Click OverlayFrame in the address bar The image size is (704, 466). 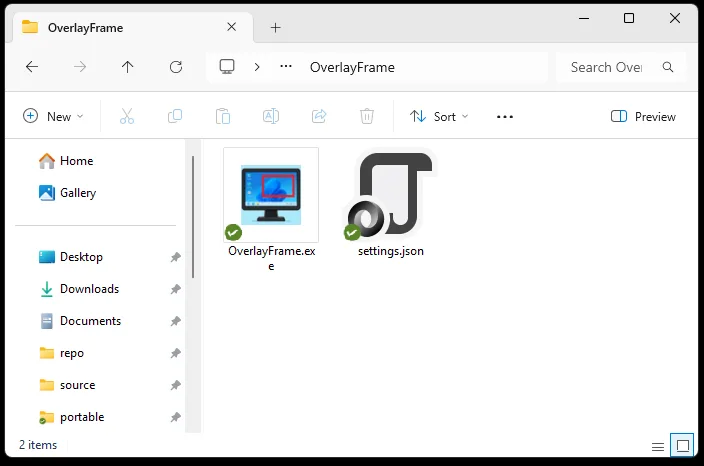pos(352,67)
